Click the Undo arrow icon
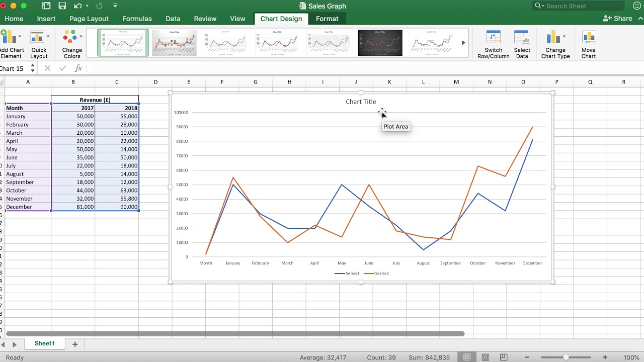The height and width of the screenshot is (362, 644). 77,6
